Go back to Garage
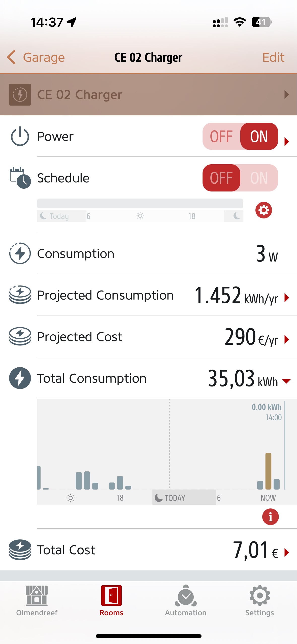This screenshot has height=644, width=297. 36,57
